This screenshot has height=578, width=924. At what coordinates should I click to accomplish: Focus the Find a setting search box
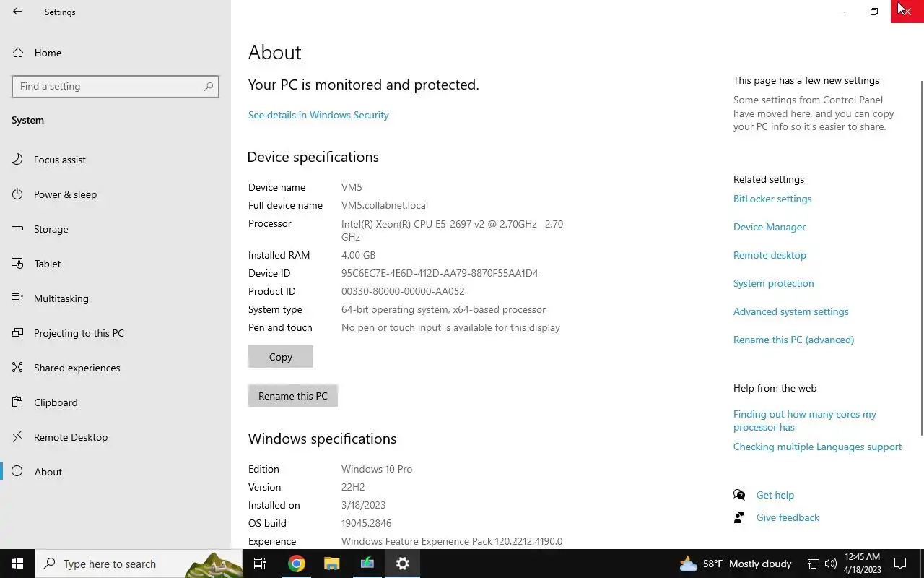click(115, 86)
